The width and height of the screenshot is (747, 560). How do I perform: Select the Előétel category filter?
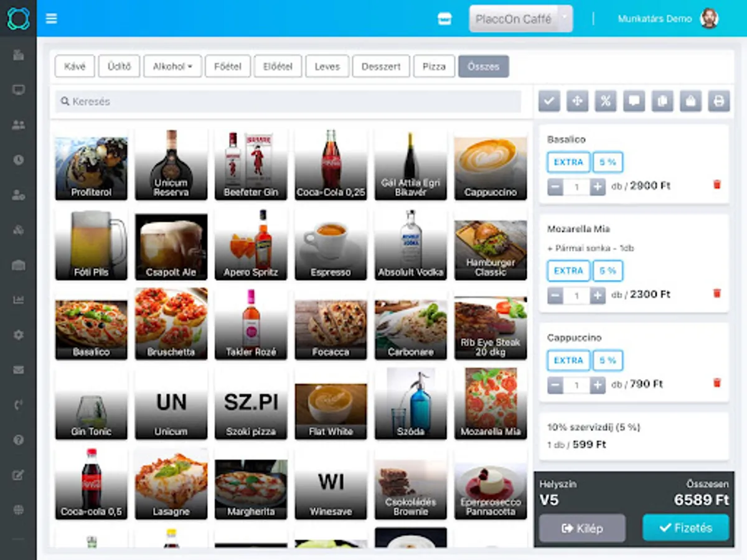click(278, 66)
